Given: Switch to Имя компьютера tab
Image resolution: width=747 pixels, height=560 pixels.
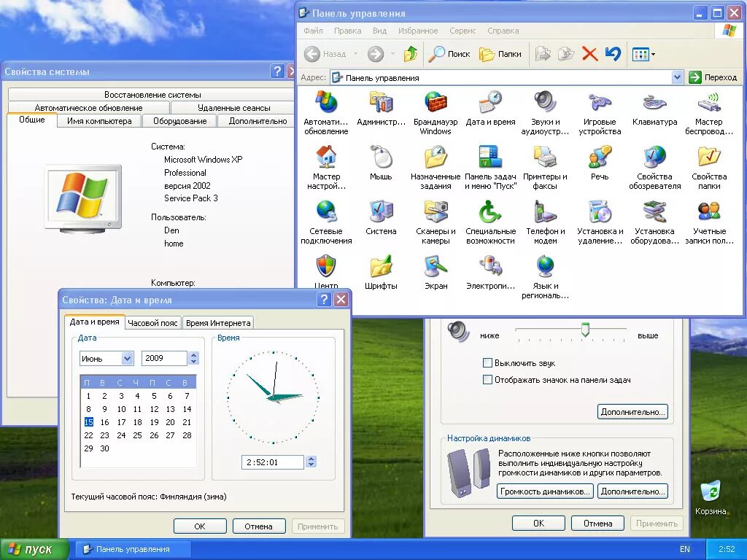Looking at the screenshot, I should point(99,121).
